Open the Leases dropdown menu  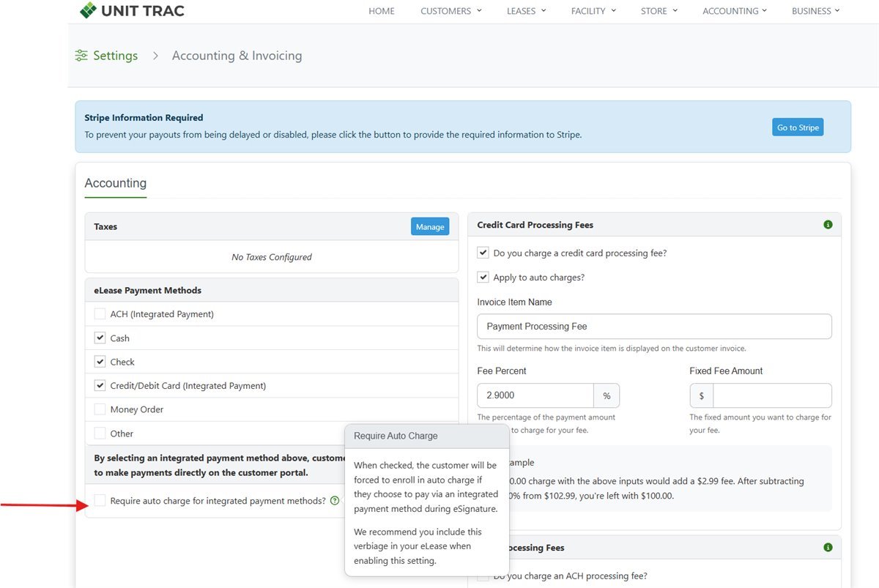click(526, 11)
